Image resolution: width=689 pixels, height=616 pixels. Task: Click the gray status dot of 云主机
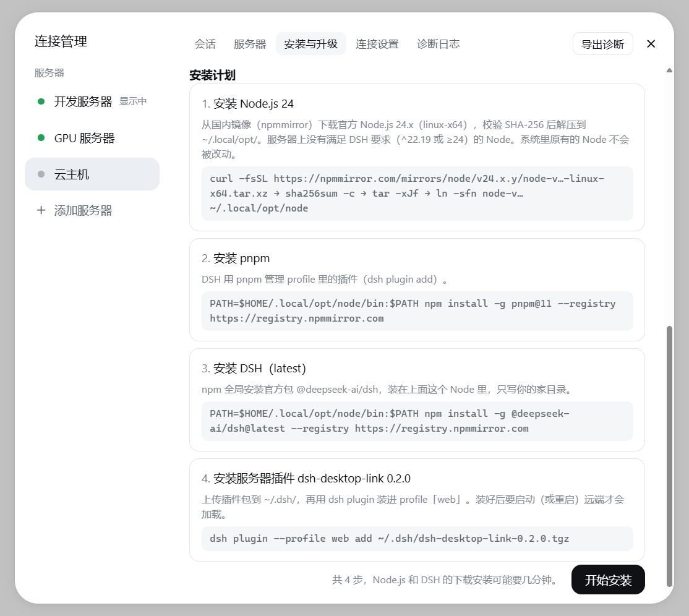[41, 174]
